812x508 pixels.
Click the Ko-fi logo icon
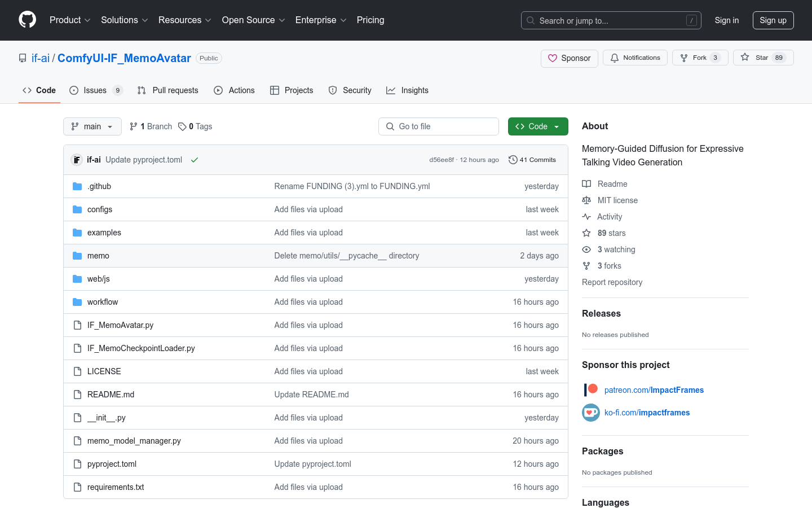(x=591, y=413)
